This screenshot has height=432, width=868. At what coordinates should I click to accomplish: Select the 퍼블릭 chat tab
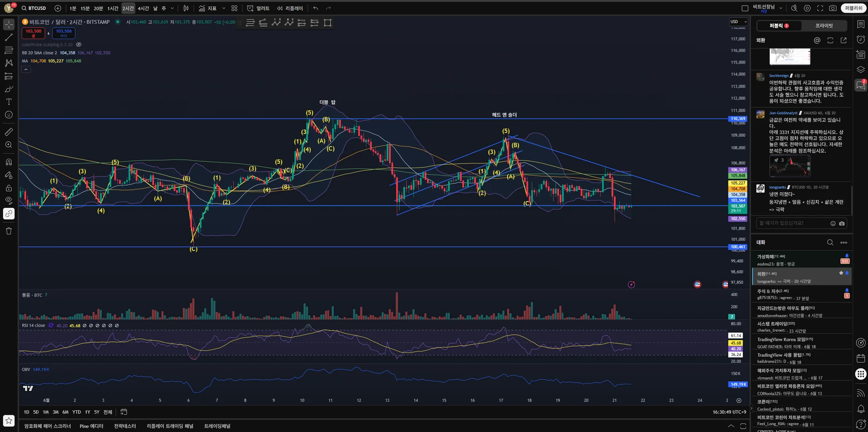[779, 26]
